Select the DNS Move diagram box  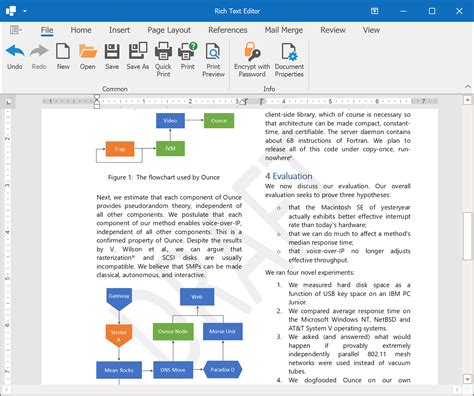coord(173,370)
